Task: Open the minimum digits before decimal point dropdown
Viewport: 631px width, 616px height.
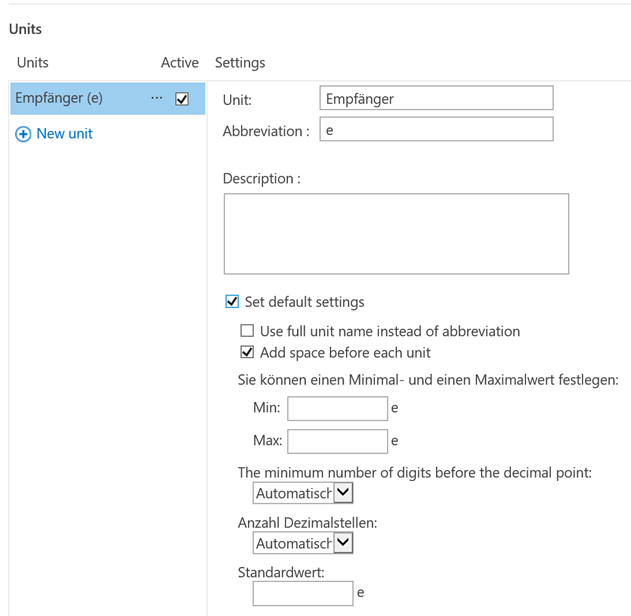Action: point(303,493)
